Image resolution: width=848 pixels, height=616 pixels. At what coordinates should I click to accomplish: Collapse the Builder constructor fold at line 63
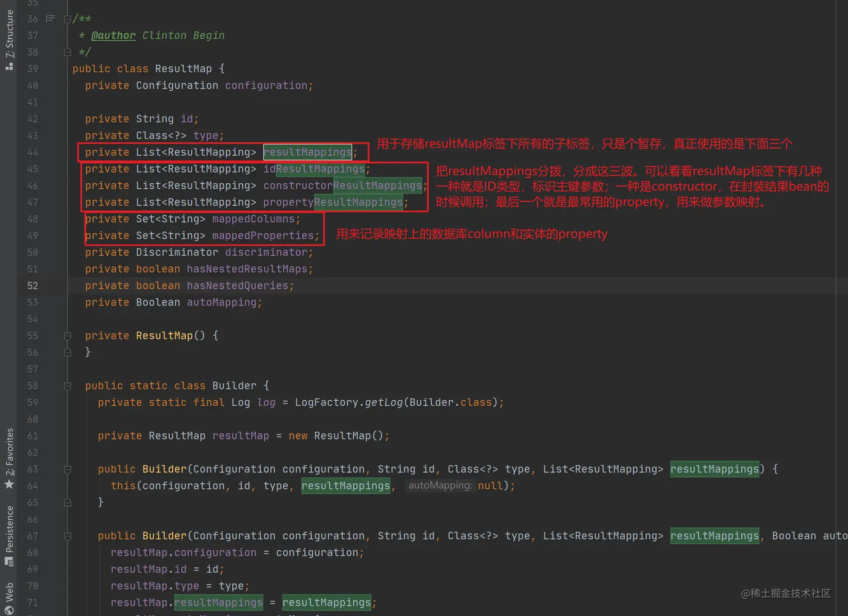67,469
